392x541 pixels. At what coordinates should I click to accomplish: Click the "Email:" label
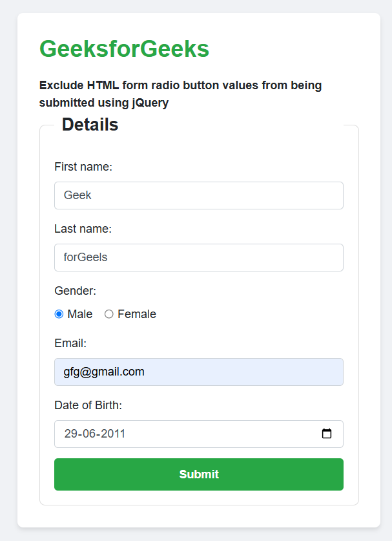tap(70, 343)
